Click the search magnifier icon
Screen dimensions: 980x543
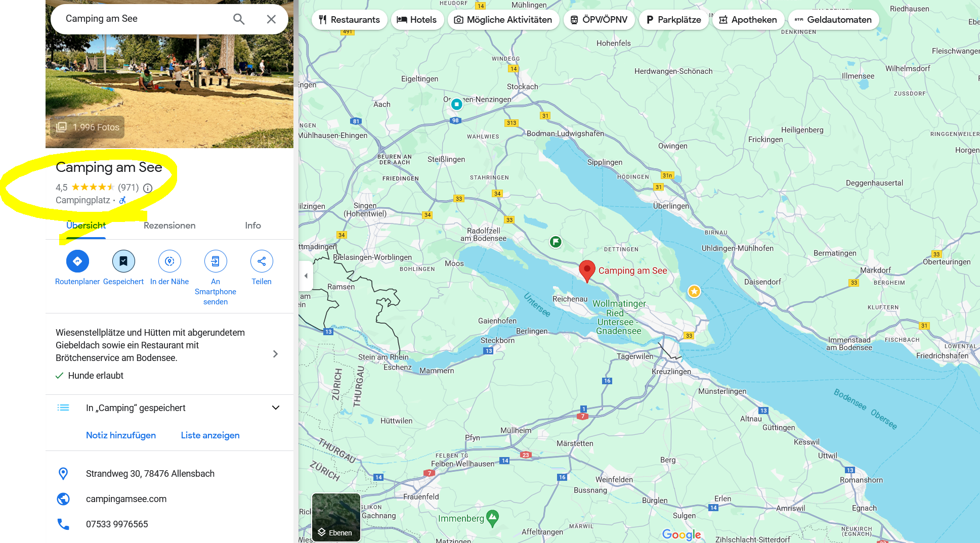(239, 19)
